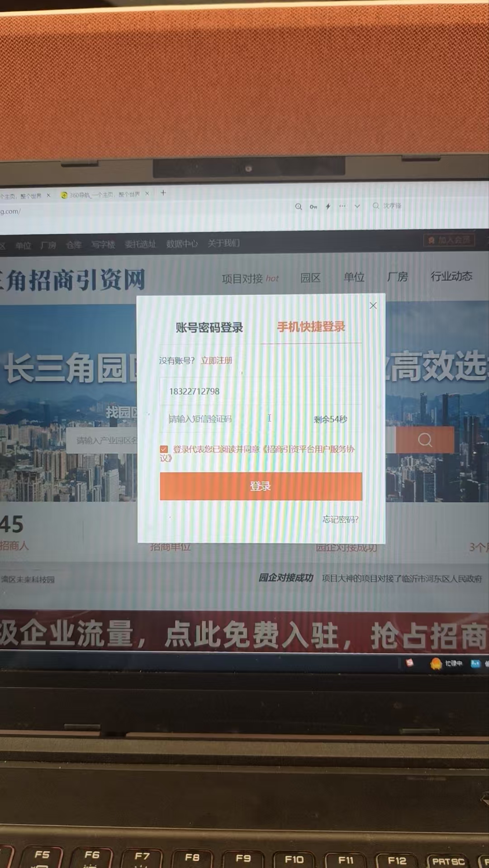Click the orange search magnifier button
This screenshot has width=489, height=868.
tap(425, 439)
